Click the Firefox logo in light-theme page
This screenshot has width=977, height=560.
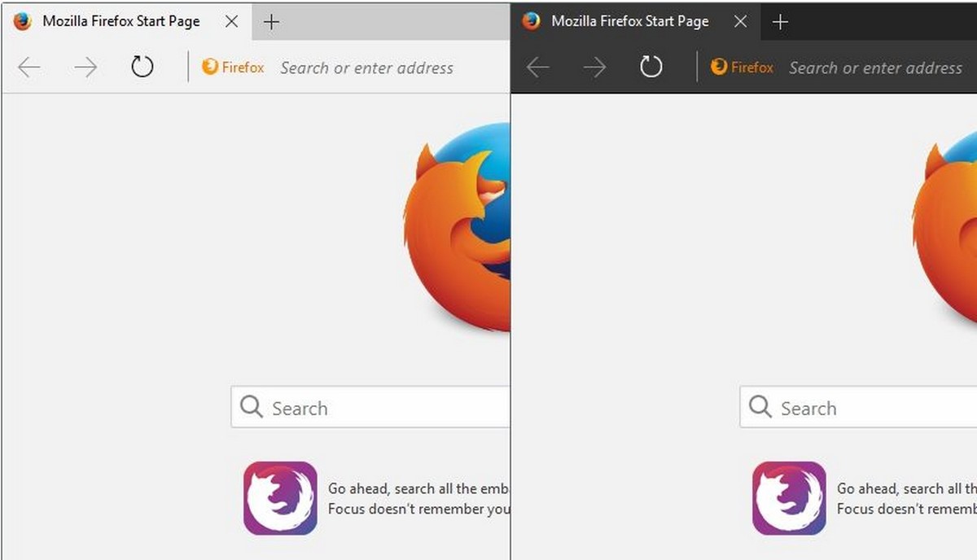pos(457,227)
